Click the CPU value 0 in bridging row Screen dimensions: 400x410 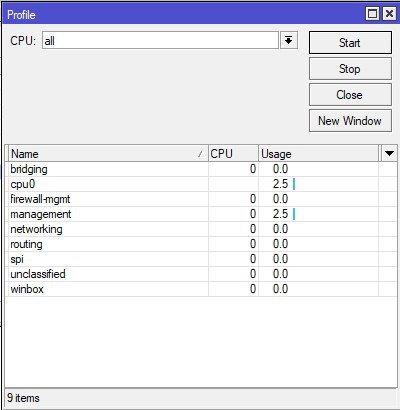click(253, 169)
